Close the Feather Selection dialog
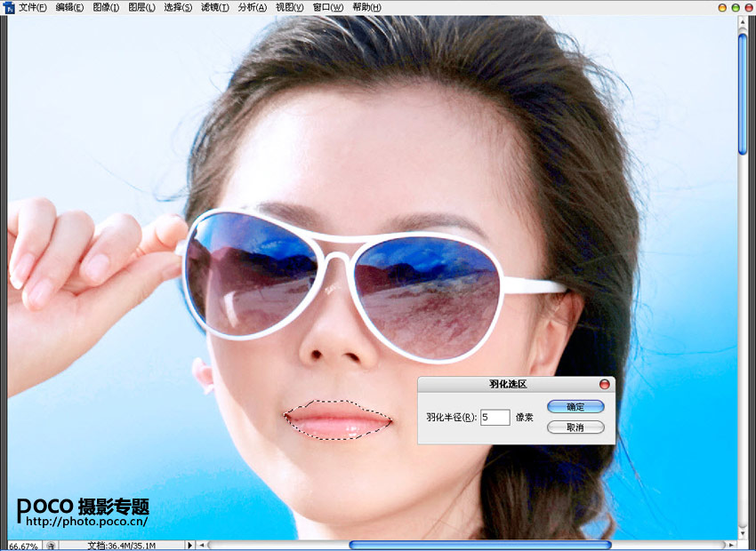756x551 pixels. pyautogui.click(x=605, y=384)
